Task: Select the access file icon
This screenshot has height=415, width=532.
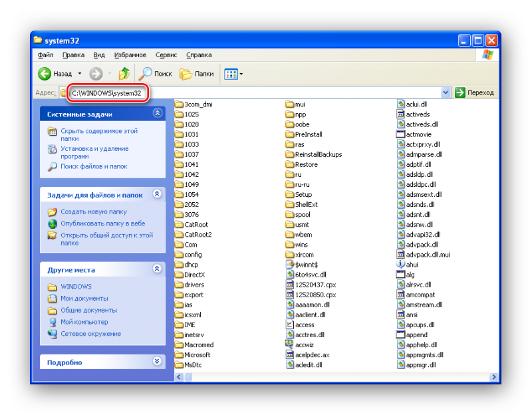Action: pyautogui.click(x=290, y=325)
